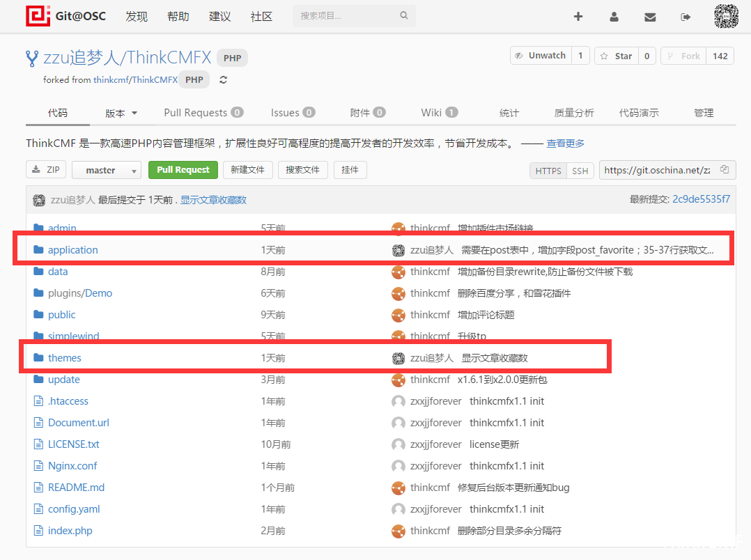This screenshot has height=560, width=751.
Task: Click the zzu追梦人/ThinkCMFX repo title
Action: click(127, 58)
